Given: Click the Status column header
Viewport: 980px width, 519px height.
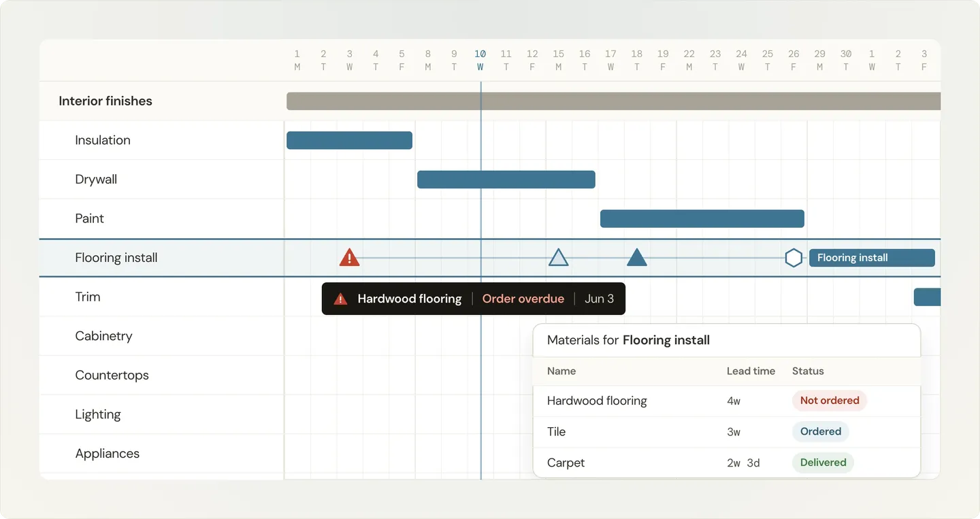Looking at the screenshot, I should 808,371.
